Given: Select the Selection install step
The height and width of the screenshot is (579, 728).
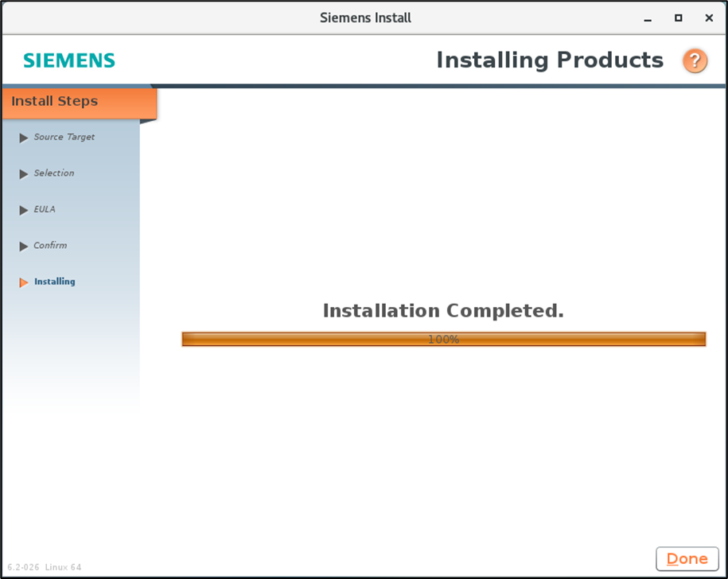Looking at the screenshot, I should [54, 173].
